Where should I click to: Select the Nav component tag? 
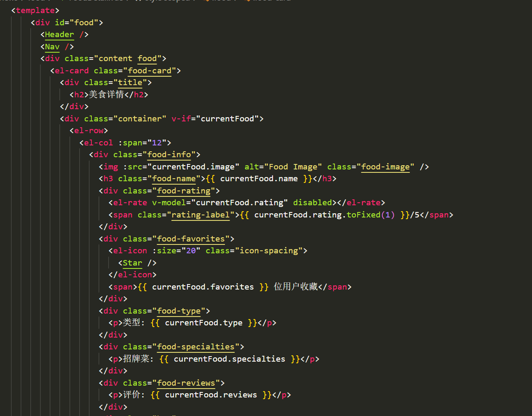click(52, 47)
